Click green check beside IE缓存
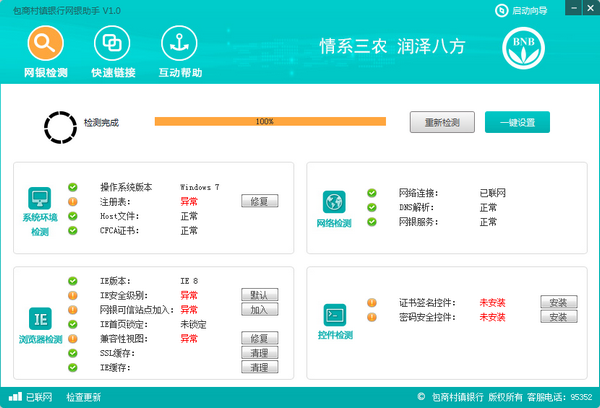 (x=73, y=367)
